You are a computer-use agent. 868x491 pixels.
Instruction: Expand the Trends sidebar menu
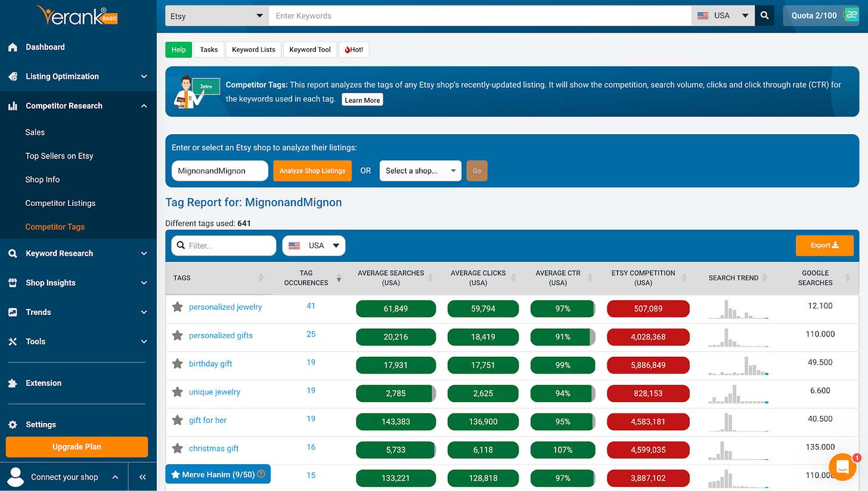[144, 312]
